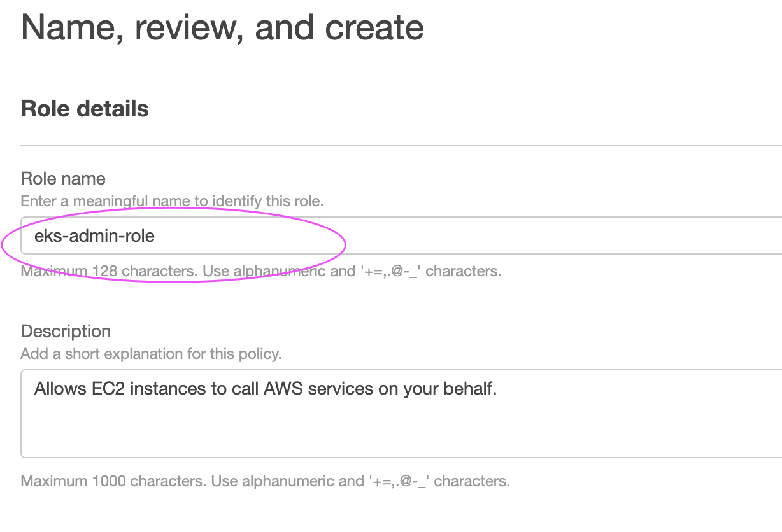Viewport: 782px width, 532px height.
Task: Click the "Role details" section heading
Action: click(x=85, y=109)
